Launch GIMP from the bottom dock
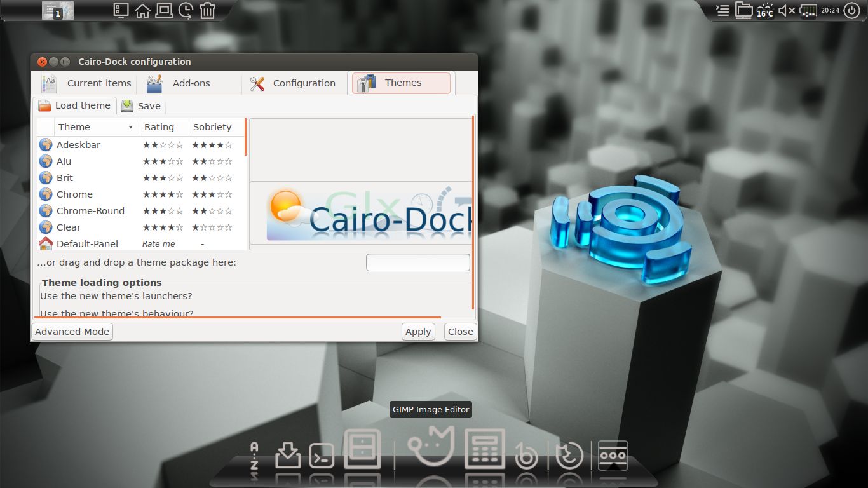The image size is (868, 488). click(431, 445)
